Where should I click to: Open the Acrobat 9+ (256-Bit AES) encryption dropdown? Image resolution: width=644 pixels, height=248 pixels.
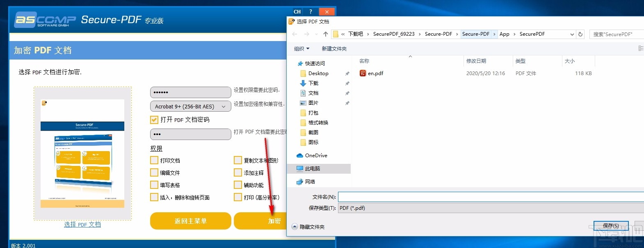pyautogui.click(x=190, y=106)
